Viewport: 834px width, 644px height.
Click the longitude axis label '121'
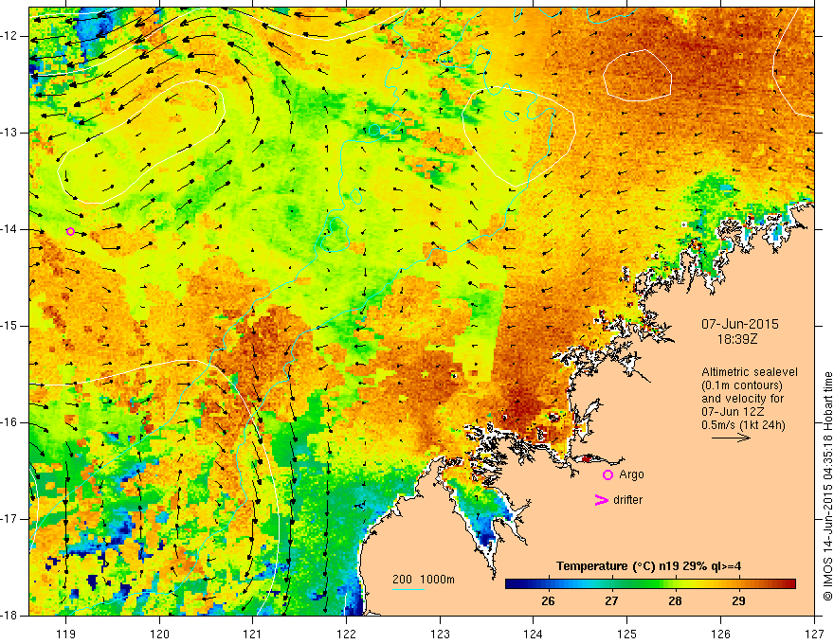pyautogui.click(x=253, y=634)
